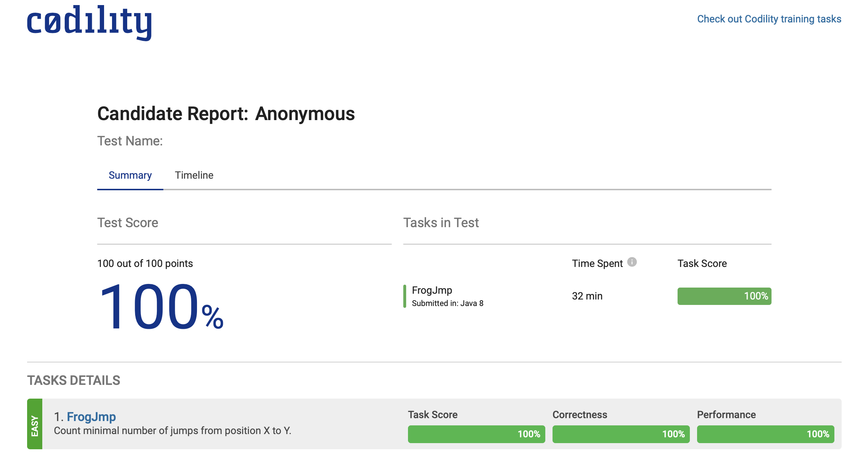868x463 pixels.
Task: Click the 32 min time value
Action: pyautogui.click(x=587, y=296)
